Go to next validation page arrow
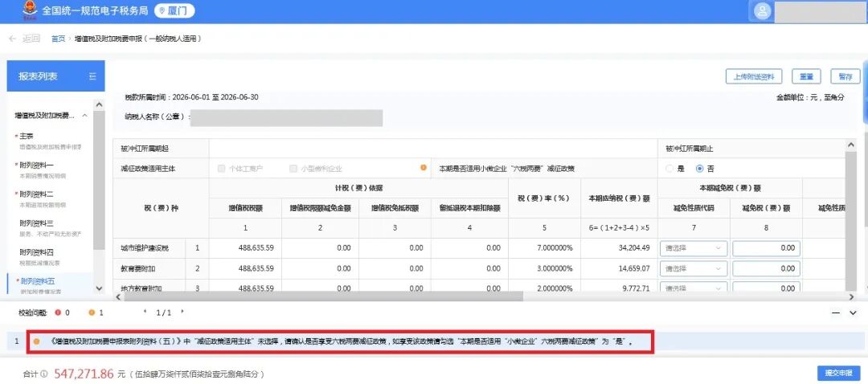Viewport: 868px width, 384px height. (x=182, y=312)
